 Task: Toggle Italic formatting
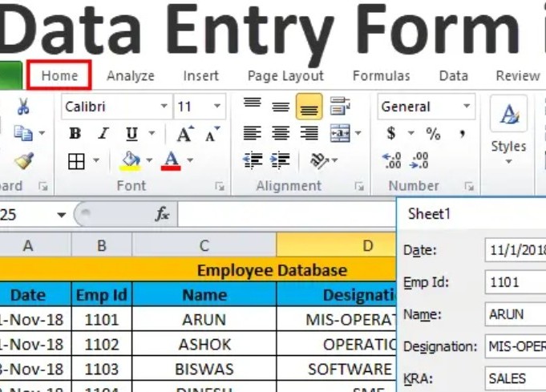coord(103,133)
